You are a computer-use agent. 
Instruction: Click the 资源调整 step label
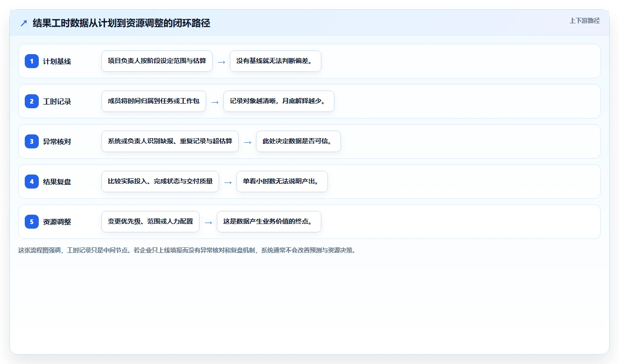point(57,222)
